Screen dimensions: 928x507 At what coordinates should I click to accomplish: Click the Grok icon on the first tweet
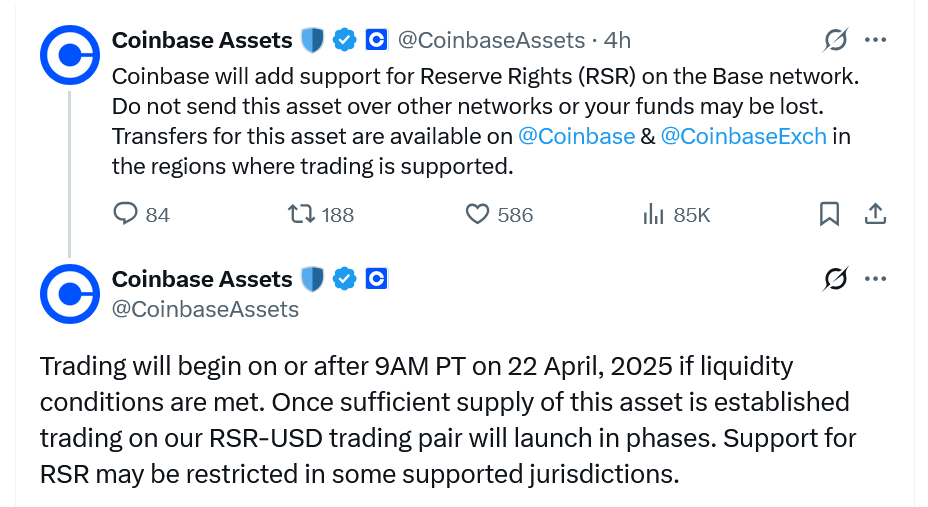tap(835, 40)
